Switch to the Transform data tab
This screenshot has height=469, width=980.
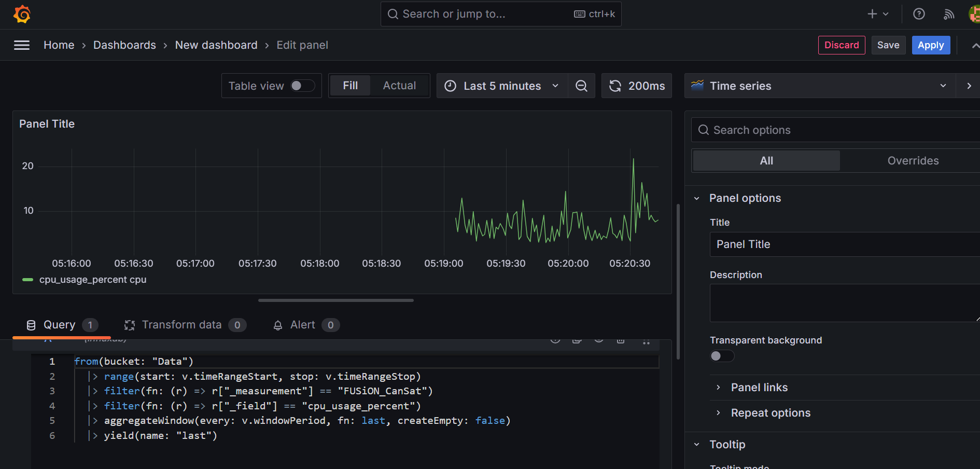tap(180, 324)
